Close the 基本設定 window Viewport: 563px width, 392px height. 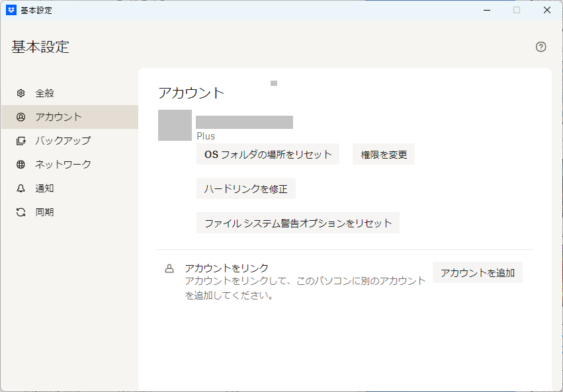point(547,10)
